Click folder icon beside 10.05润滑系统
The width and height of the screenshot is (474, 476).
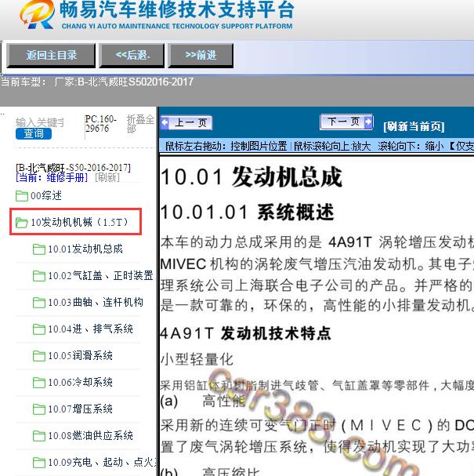[x=39, y=356]
